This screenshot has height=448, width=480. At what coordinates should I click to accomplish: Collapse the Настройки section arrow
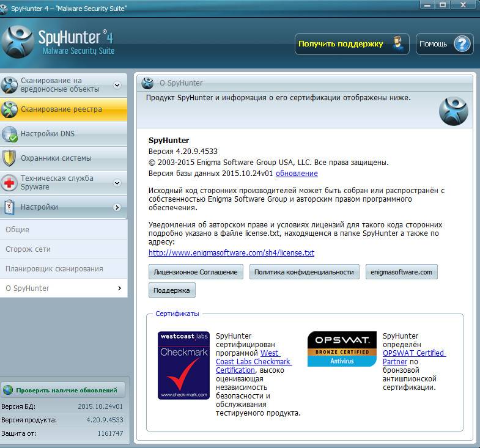pyautogui.click(x=117, y=207)
